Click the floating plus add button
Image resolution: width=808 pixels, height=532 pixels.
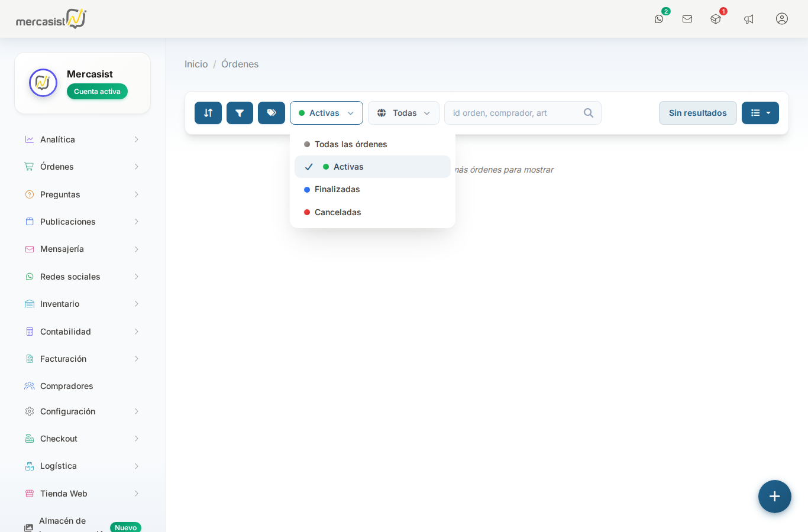775,497
